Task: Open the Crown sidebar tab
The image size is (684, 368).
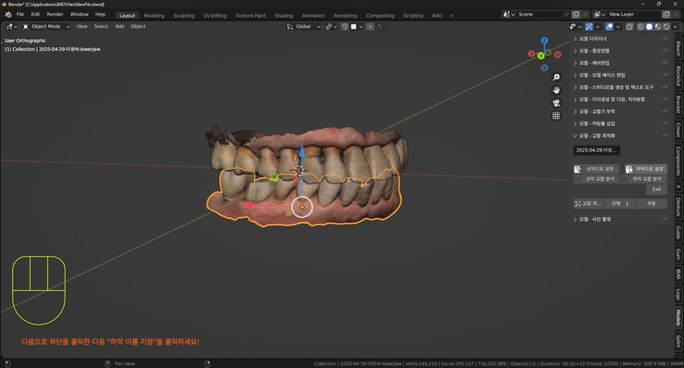Action: [678, 130]
